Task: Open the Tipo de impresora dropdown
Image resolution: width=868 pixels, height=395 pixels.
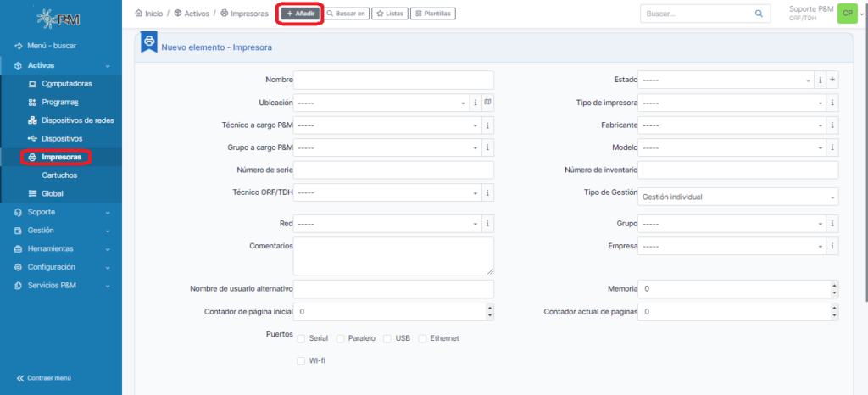Action: (732, 103)
